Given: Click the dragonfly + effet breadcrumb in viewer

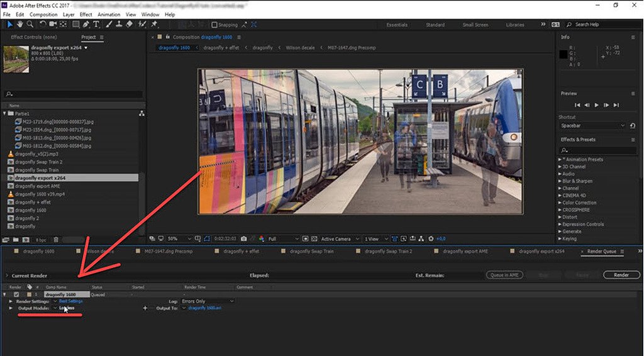Looking at the screenshot, I should click(221, 48).
